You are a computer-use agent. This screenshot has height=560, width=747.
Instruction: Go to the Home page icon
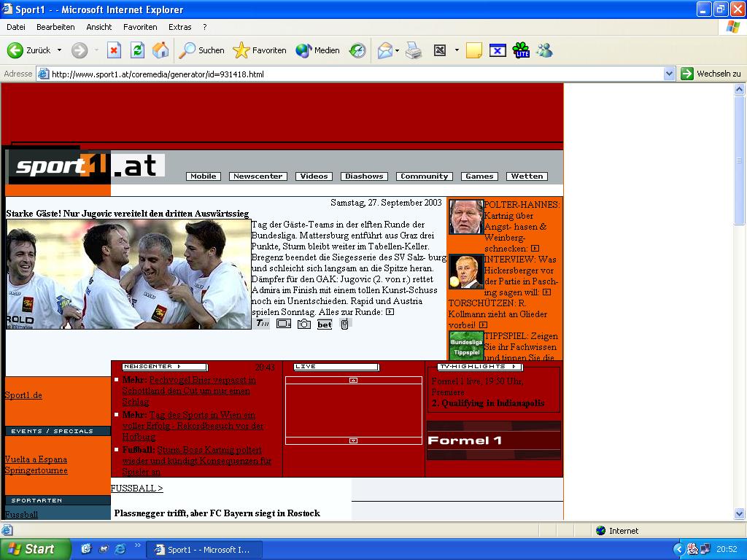(x=160, y=50)
